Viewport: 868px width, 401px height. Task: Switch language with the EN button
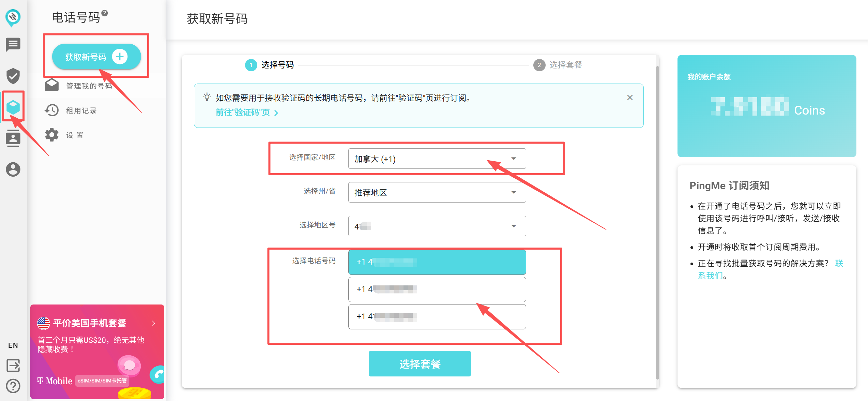click(13, 345)
